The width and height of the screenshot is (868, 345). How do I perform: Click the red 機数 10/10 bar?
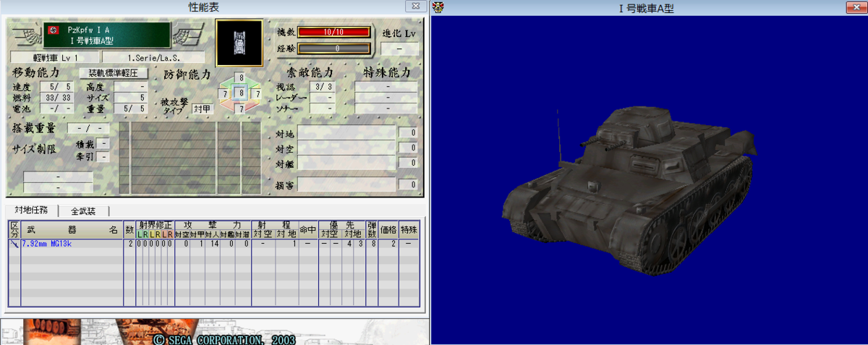tap(333, 33)
